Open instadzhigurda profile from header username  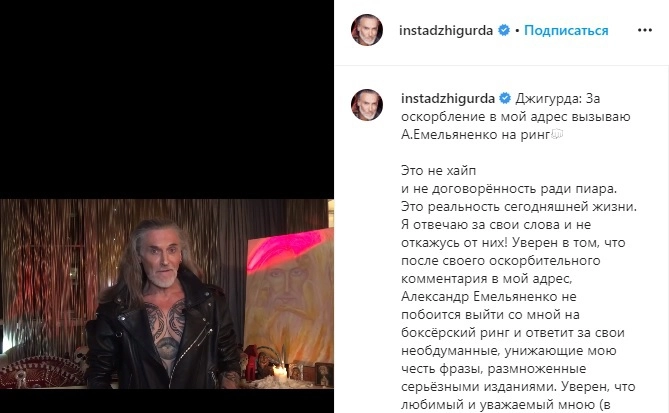[x=446, y=30]
